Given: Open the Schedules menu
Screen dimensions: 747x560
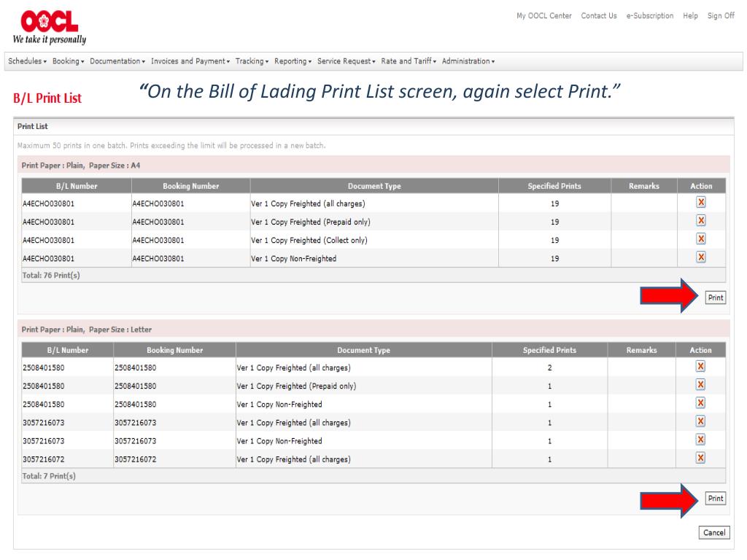Looking at the screenshot, I should point(27,61).
